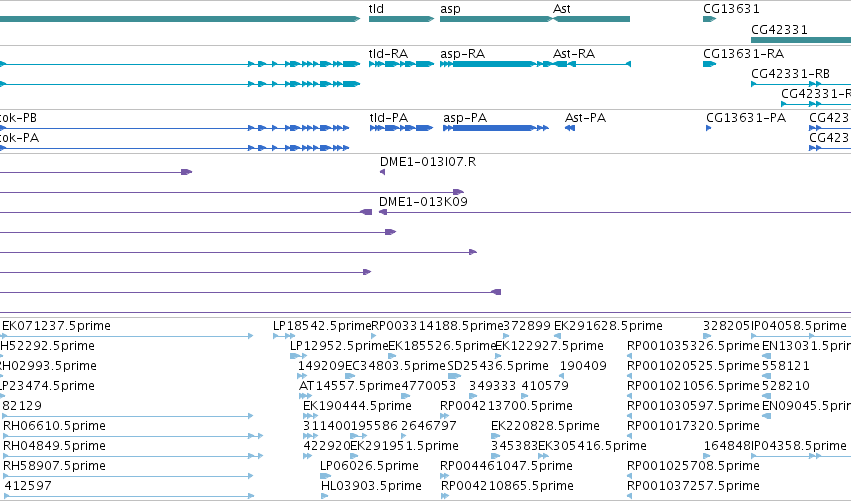Viewport: 851px width, 501px height.
Task: Click the CG42331 gene label
Action: point(779,30)
